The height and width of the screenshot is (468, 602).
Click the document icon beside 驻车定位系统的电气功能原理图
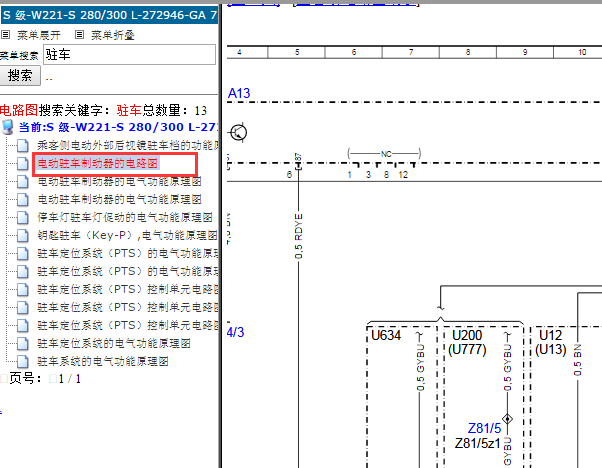[x=23, y=343]
